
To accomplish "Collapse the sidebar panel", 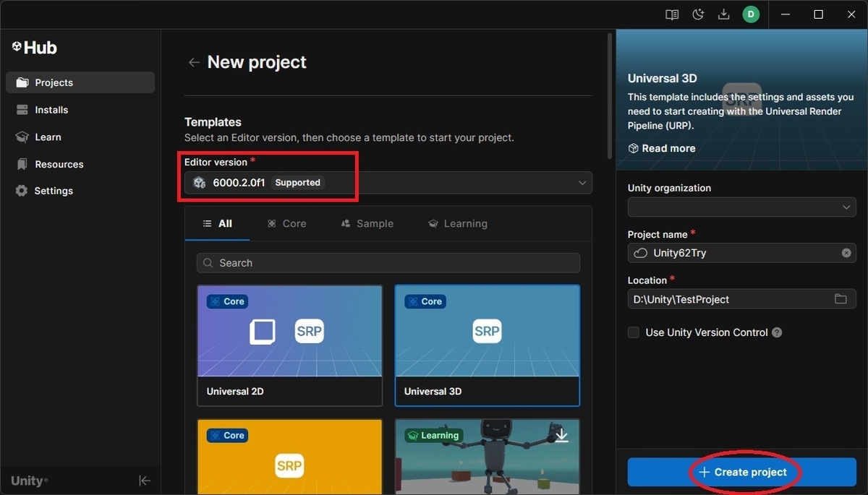I will coord(145,480).
